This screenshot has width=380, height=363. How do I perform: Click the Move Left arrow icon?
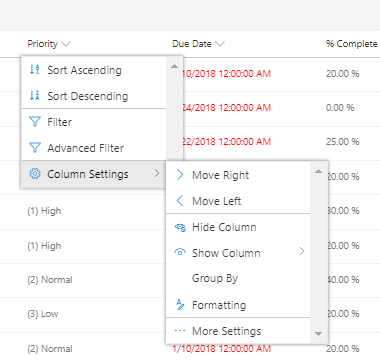(x=180, y=201)
